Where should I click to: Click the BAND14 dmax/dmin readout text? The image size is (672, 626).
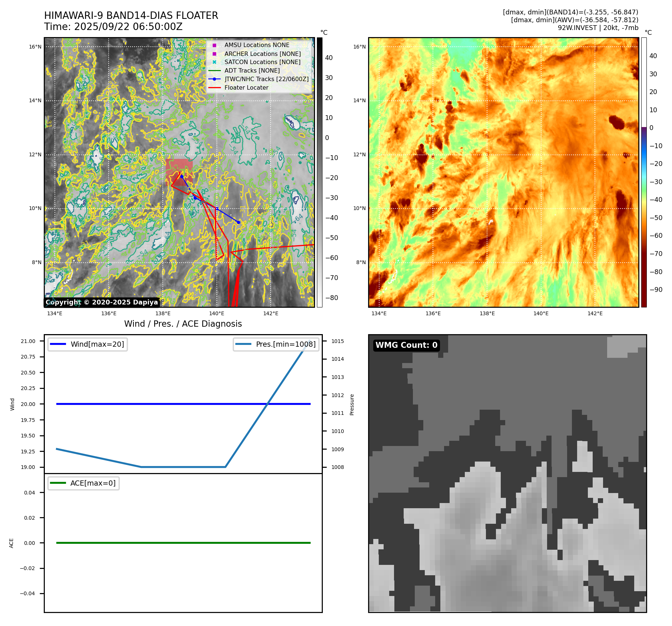click(x=570, y=12)
